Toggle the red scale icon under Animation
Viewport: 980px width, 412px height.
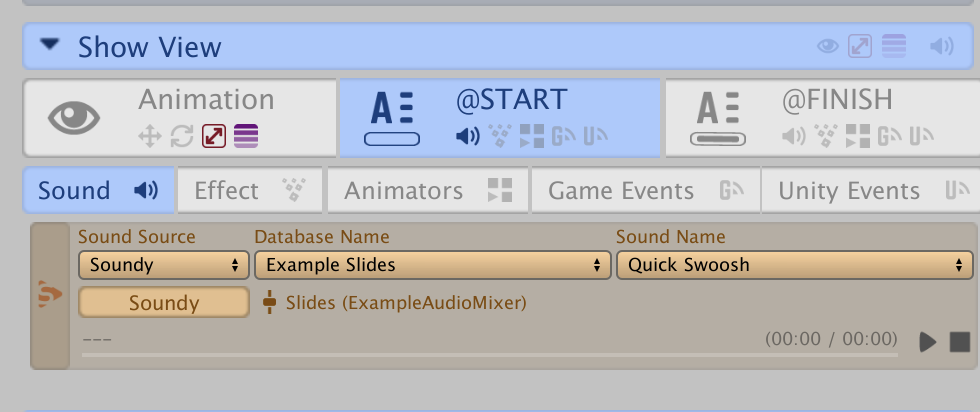214,136
